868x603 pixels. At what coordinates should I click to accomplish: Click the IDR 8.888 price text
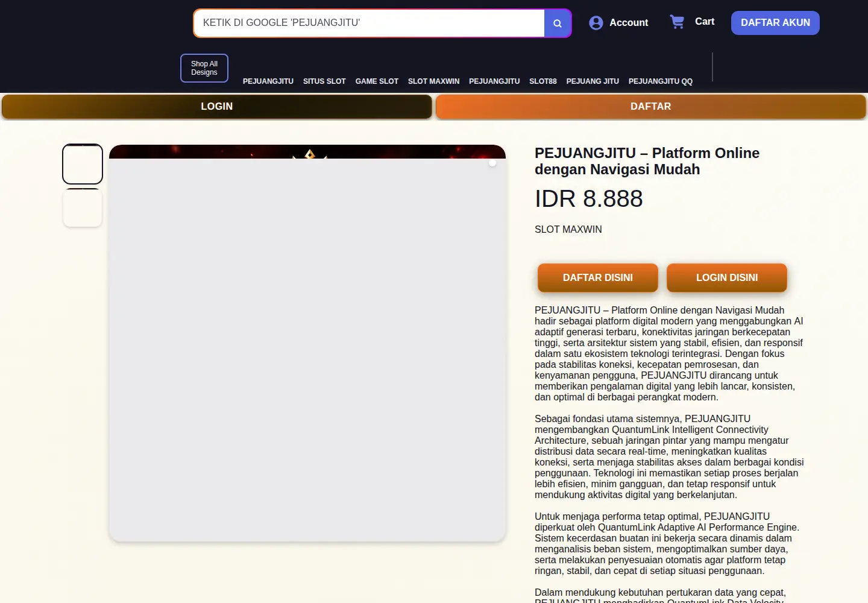pos(589,199)
